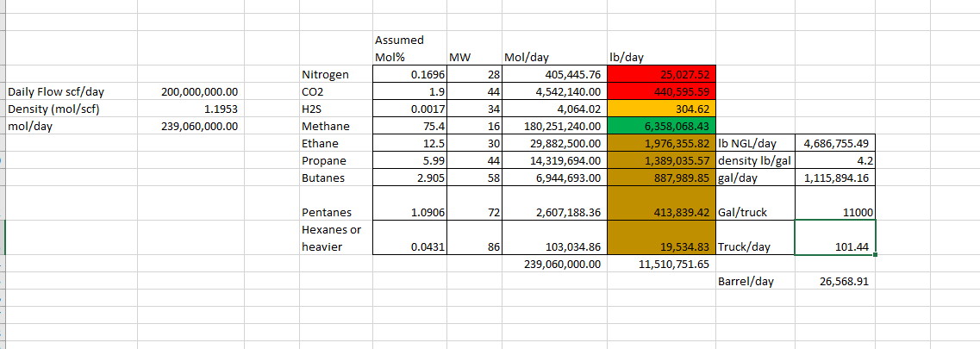Click the mol/day total below the table

(554, 264)
